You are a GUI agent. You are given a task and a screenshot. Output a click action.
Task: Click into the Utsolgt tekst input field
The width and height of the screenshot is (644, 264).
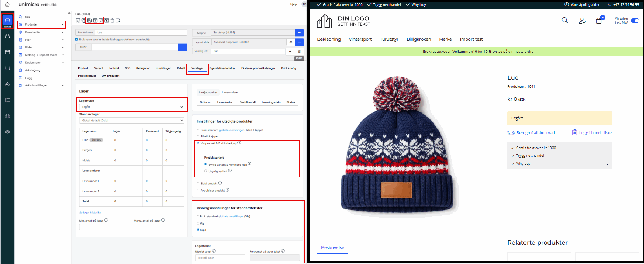click(220, 258)
